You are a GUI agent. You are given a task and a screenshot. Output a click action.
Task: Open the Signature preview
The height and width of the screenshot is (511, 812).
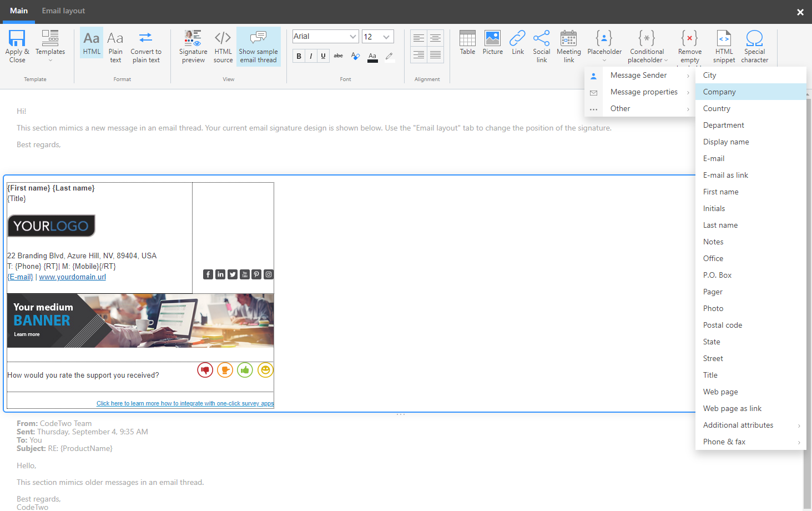pos(193,46)
